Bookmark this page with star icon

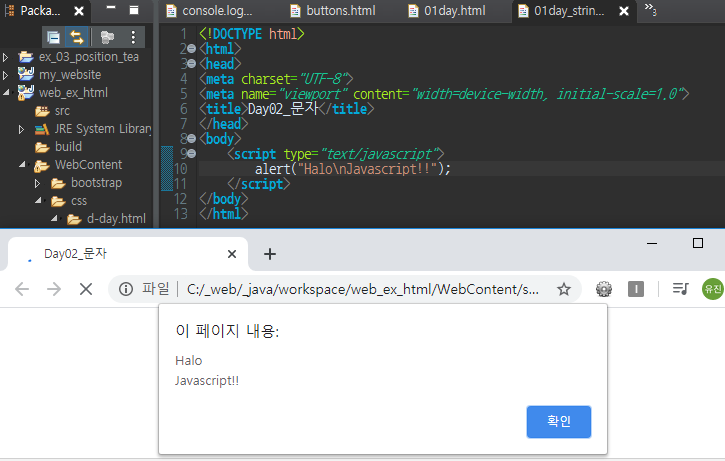(564, 289)
